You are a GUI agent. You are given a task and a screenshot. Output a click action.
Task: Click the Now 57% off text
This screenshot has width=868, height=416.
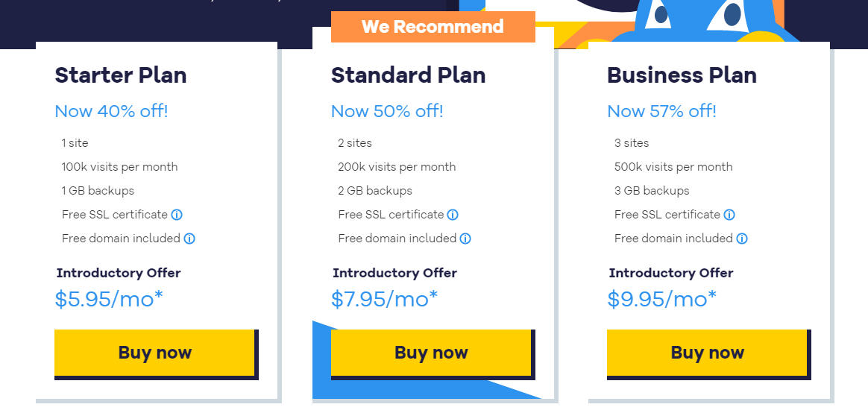pos(661,111)
